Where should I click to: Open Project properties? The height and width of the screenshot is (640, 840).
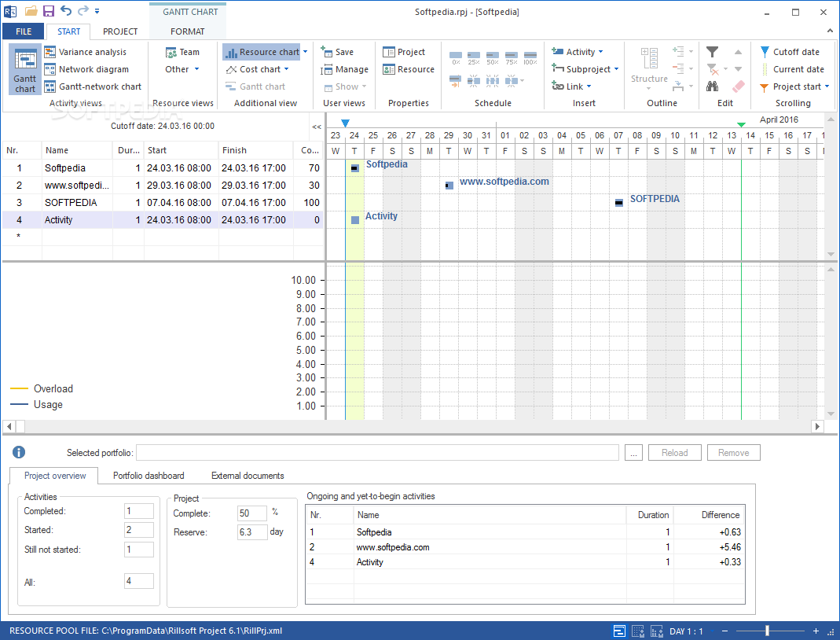coord(404,52)
